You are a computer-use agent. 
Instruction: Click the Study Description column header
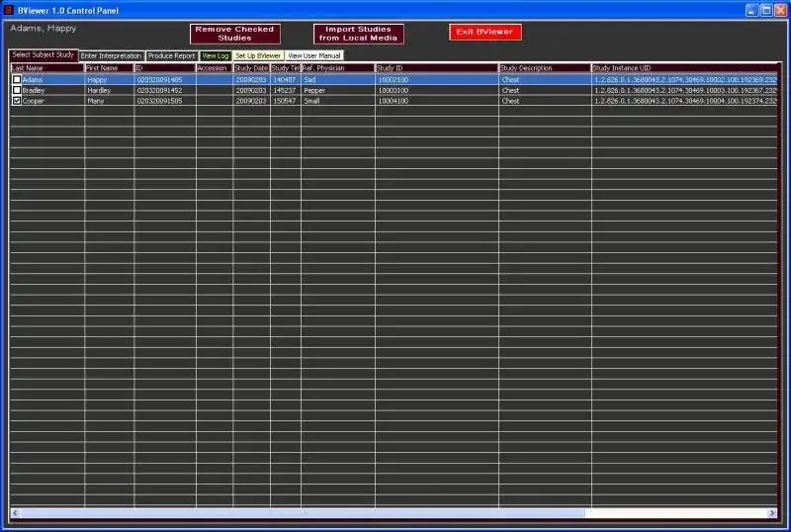point(545,68)
